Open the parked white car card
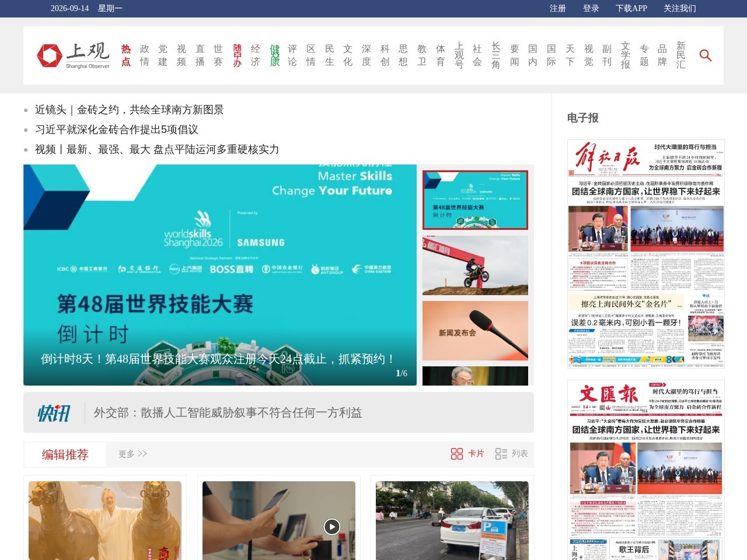 (452, 520)
